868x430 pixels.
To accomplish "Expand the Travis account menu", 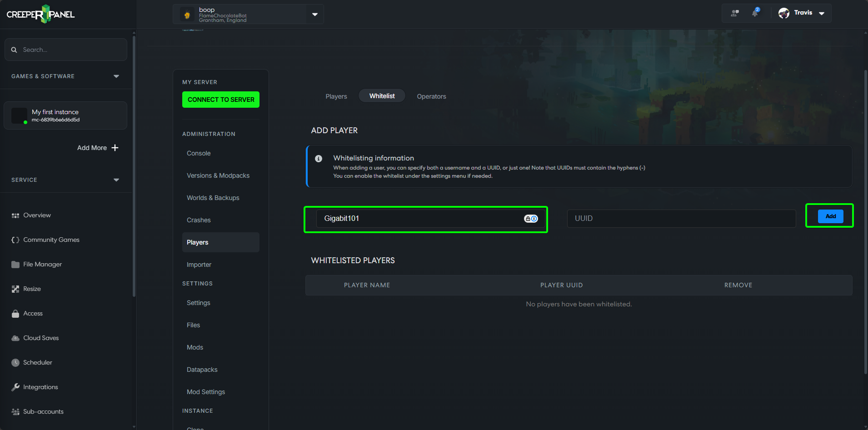I will pyautogui.click(x=822, y=13).
